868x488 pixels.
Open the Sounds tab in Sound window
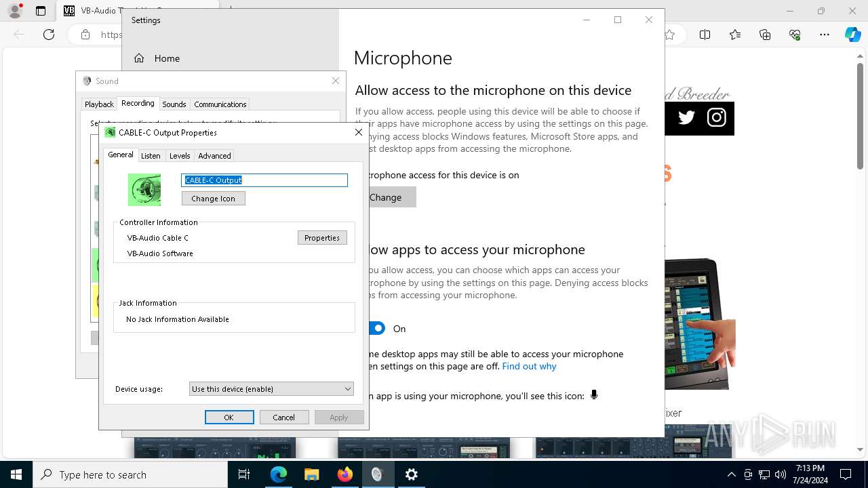click(x=174, y=104)
